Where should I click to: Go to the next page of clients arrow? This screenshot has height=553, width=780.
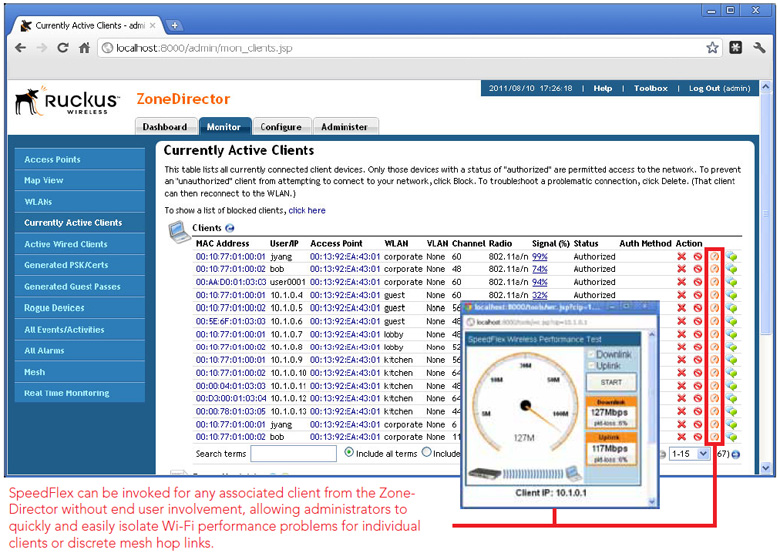coord(736,454)
